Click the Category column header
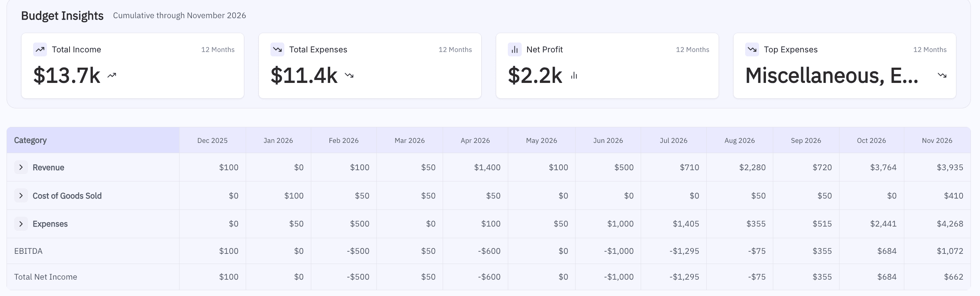This screenshot has height=296, width=980. tap(31, 140)
